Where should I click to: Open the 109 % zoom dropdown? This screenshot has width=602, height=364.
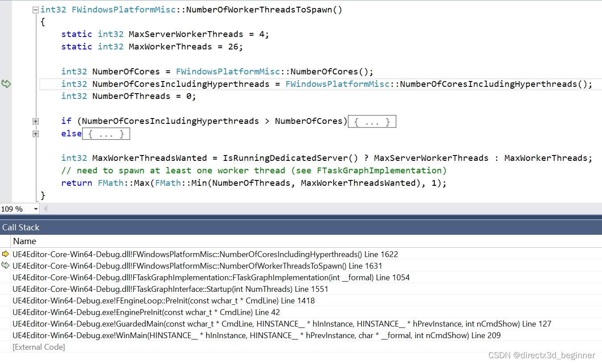click(35, 209)
